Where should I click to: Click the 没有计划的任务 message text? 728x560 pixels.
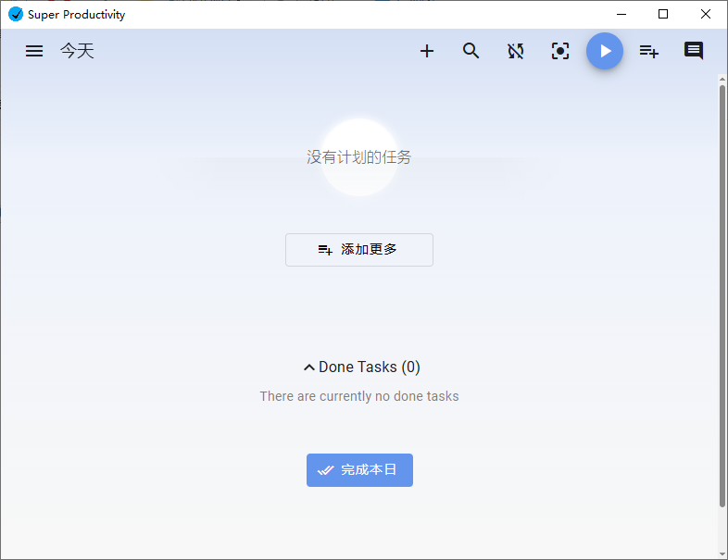click(x=359, y=157)
